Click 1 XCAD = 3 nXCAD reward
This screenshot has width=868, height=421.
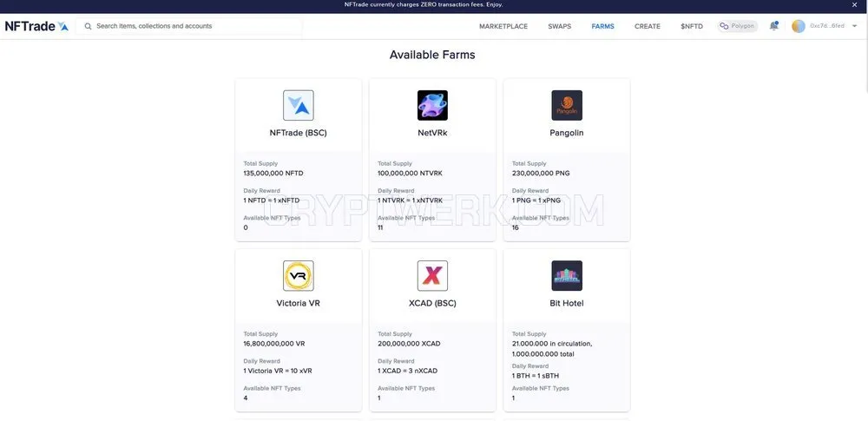tap(407, 372)
